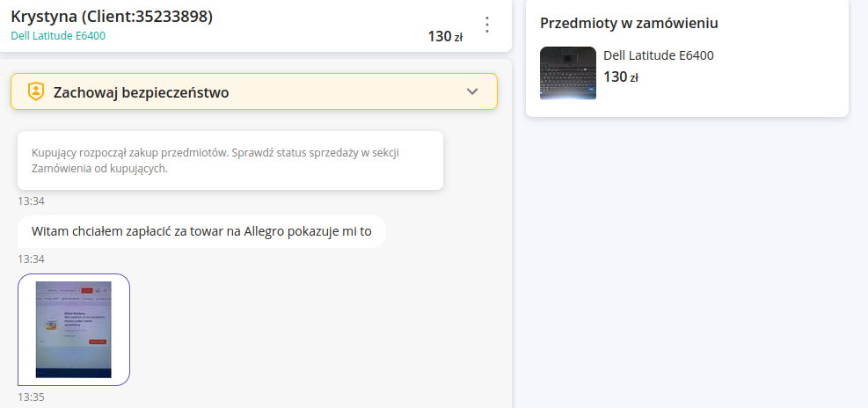Image resolution: width=868 pixels, height=408 pixels.
Task: Open the green Dell Latitude E6400 link
Action: [58, 36]
